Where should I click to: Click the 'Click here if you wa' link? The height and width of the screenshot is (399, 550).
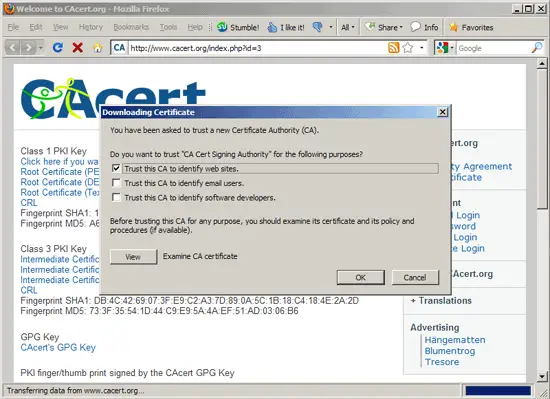[x=59, y=161]
